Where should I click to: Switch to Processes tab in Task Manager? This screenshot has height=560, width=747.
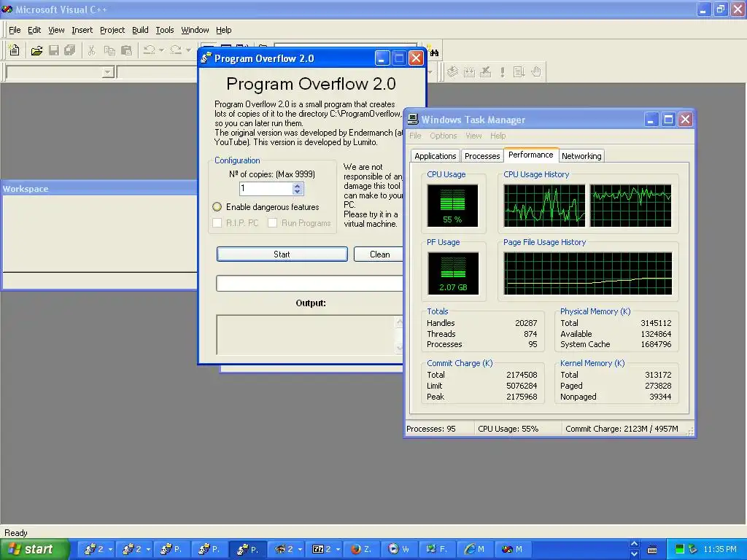(482, 156)
